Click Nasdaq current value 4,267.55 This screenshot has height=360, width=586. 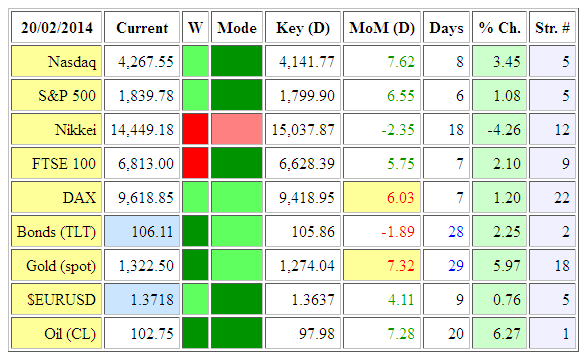142,61
